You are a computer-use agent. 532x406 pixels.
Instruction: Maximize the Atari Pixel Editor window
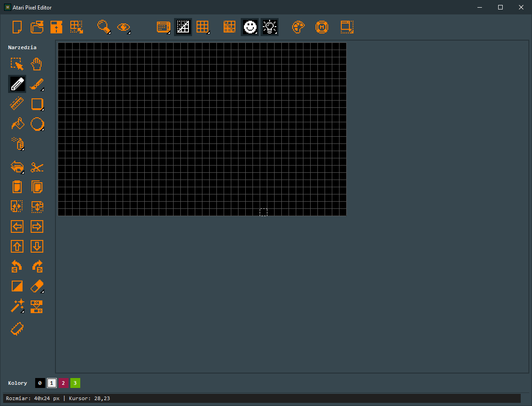pyautogui.click(x=500, y=7)
